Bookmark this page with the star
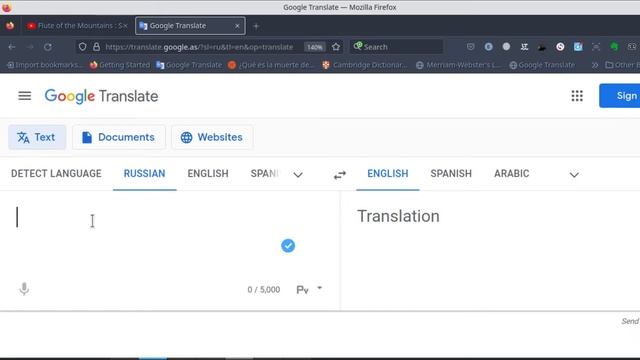This screenshot has width=640, height=360. (336, 47)
